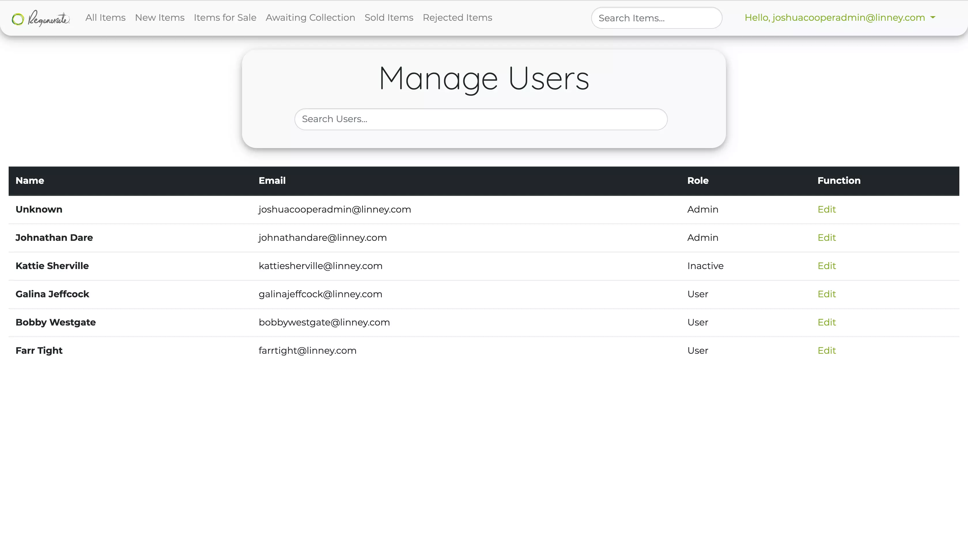Viewport: 968px width, 560px height.
Task: Click the Name column header
Action: tap(30, 181)
